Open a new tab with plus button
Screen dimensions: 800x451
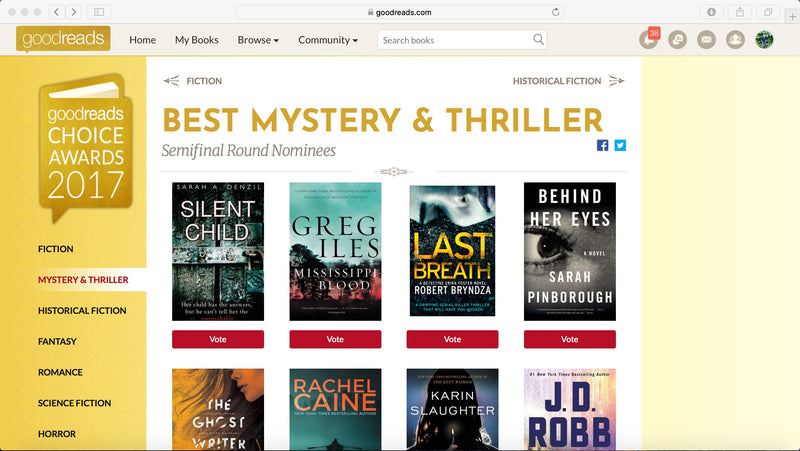pos(792,16)
